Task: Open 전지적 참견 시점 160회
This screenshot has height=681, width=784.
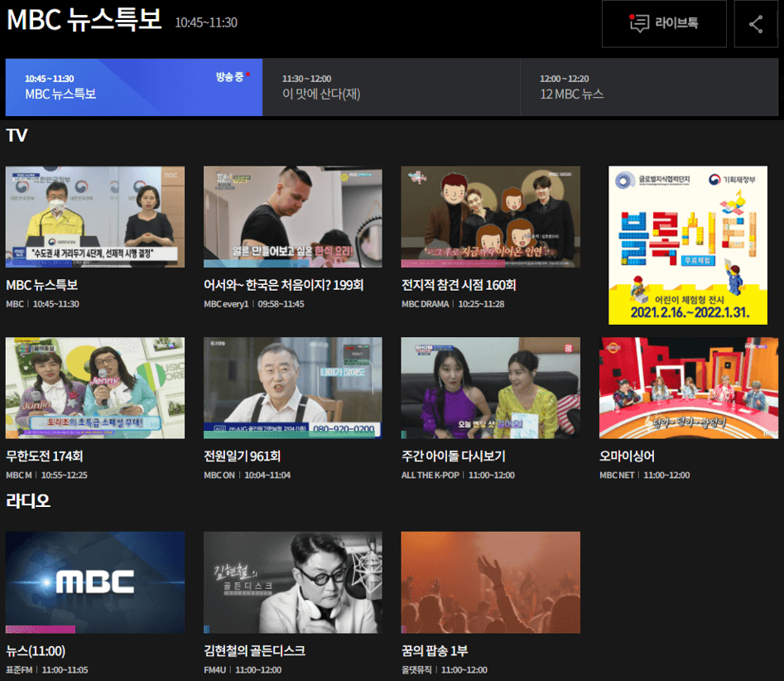Action: point(489,216)
